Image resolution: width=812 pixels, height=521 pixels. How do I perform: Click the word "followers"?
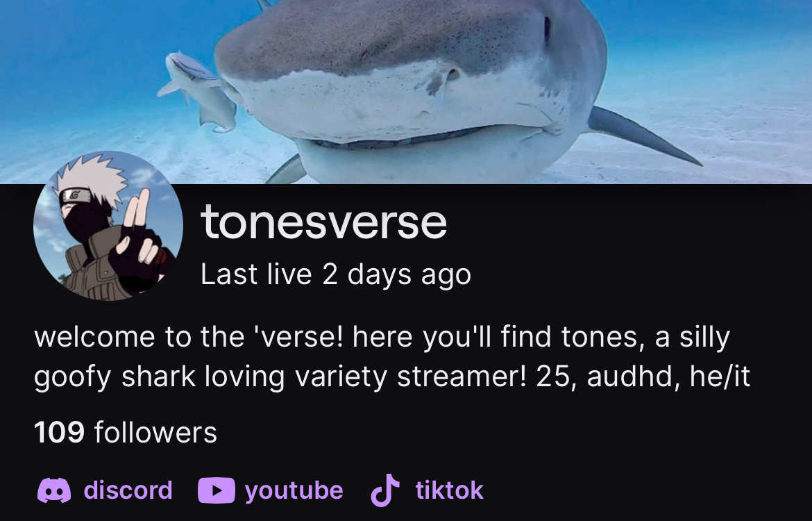click(x=155, y=432)
